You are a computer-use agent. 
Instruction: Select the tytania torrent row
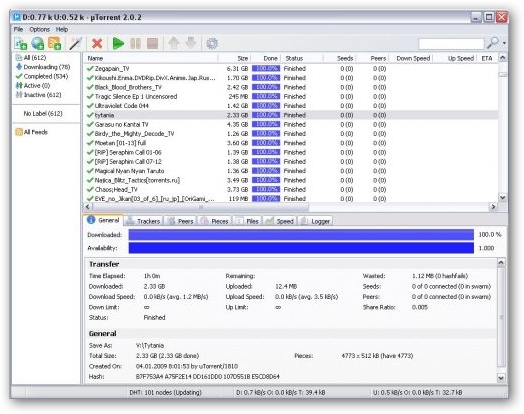(x=291, y=115)
